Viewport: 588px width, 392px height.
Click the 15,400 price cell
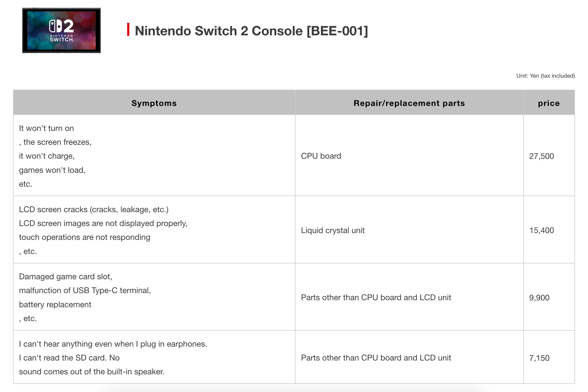click(549, 230)
